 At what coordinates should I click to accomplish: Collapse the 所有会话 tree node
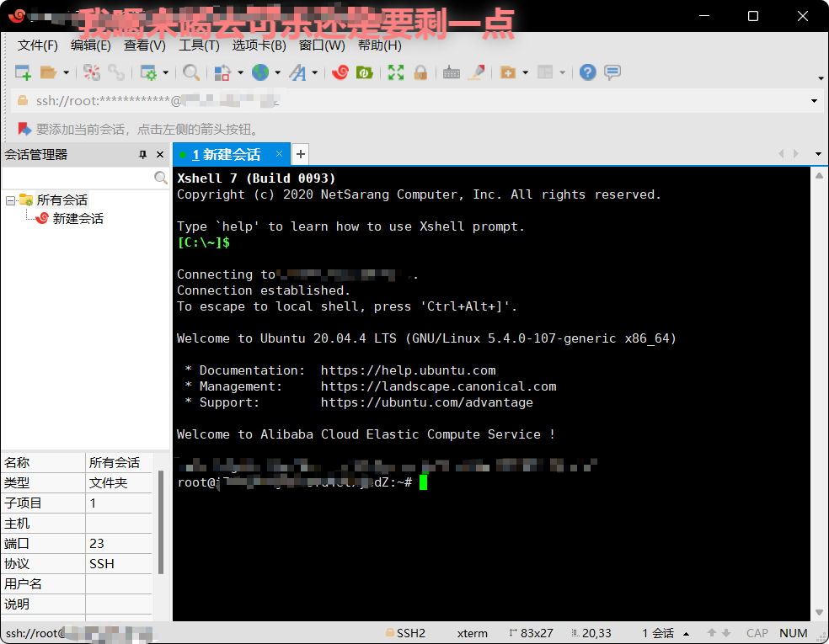(x=8, y=200)
